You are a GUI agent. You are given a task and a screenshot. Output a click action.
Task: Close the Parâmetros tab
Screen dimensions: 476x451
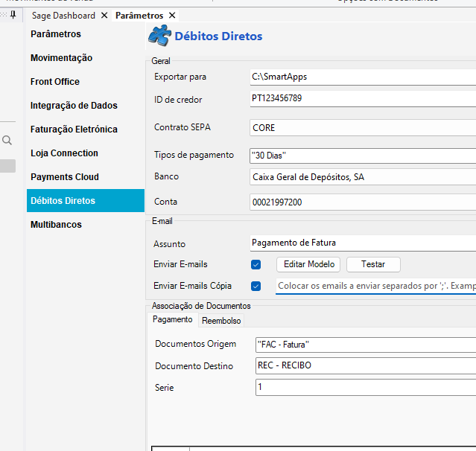(172, 15)
